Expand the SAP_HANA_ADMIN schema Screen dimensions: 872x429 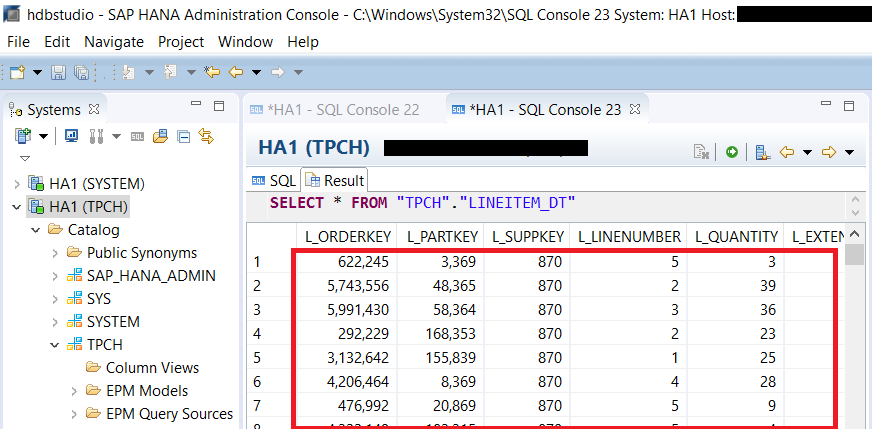pyautogui.click(x=55, y=276)
